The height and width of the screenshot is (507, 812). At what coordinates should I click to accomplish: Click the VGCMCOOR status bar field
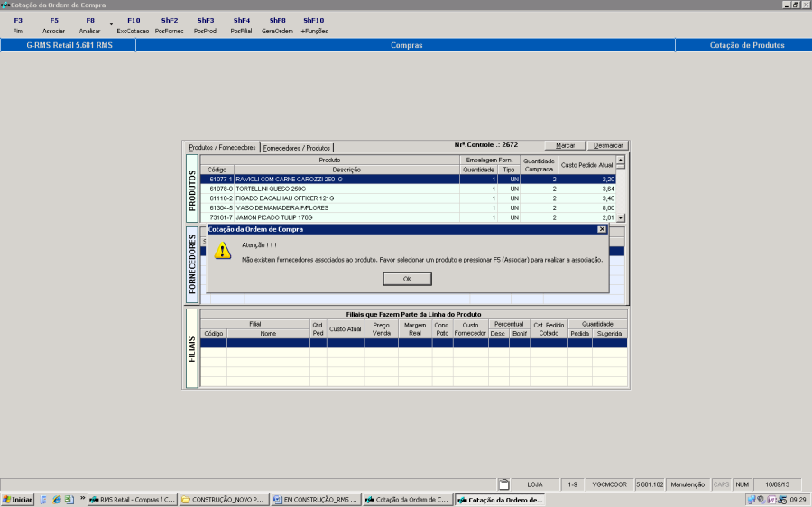(610, 484)
